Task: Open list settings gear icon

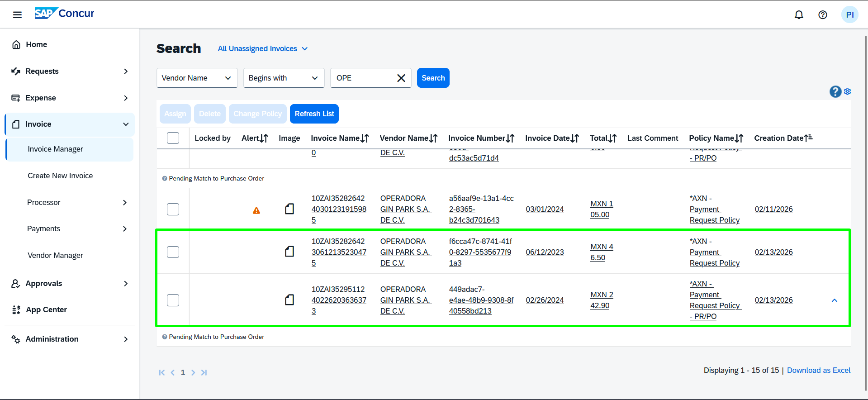Action: pyautogui.click(x=847, y=91)
